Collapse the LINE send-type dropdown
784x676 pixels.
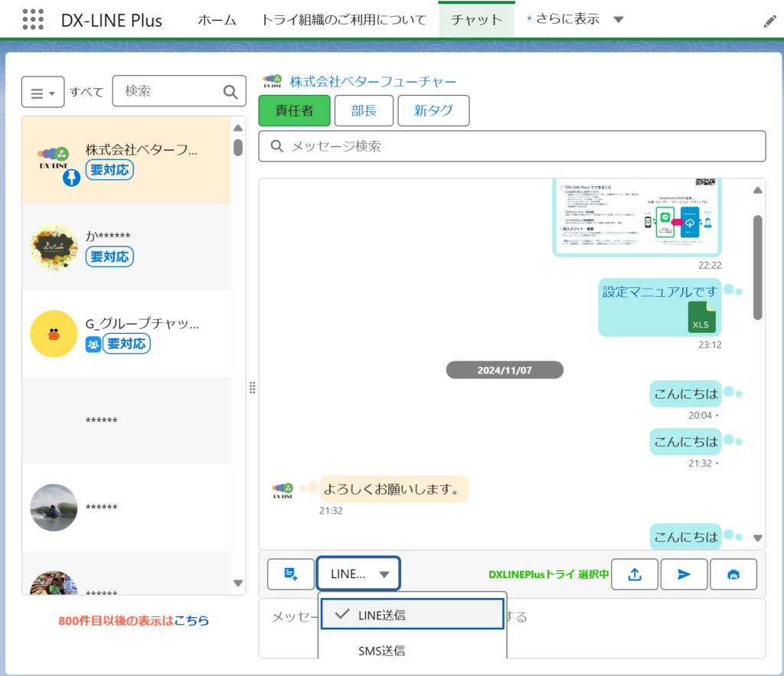pyautogui.click(x=358, y=574)
